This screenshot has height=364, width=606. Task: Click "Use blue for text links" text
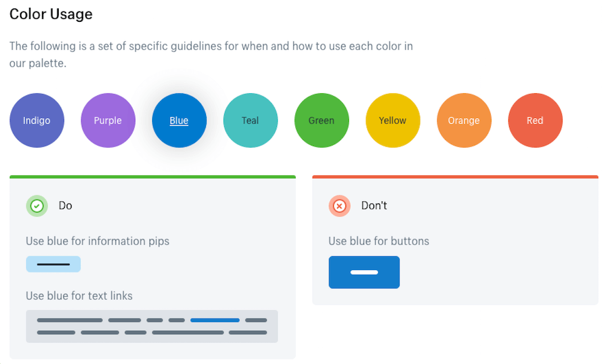click(79, 296)
